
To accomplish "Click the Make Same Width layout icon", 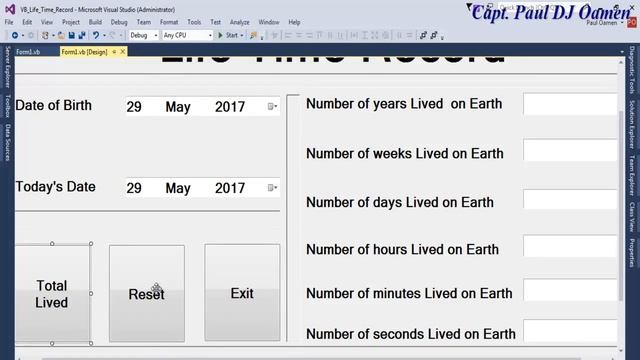I will (354, 36).
